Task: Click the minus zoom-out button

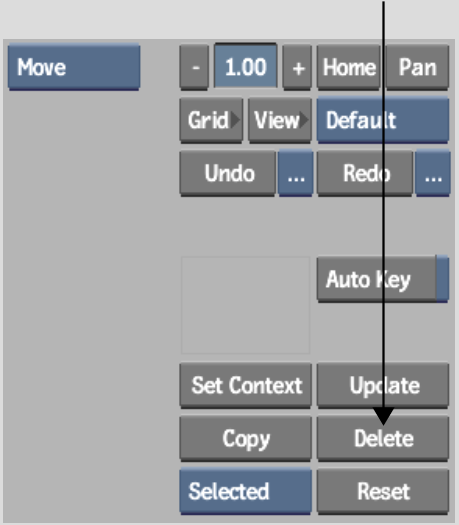Action: [195, 67]
